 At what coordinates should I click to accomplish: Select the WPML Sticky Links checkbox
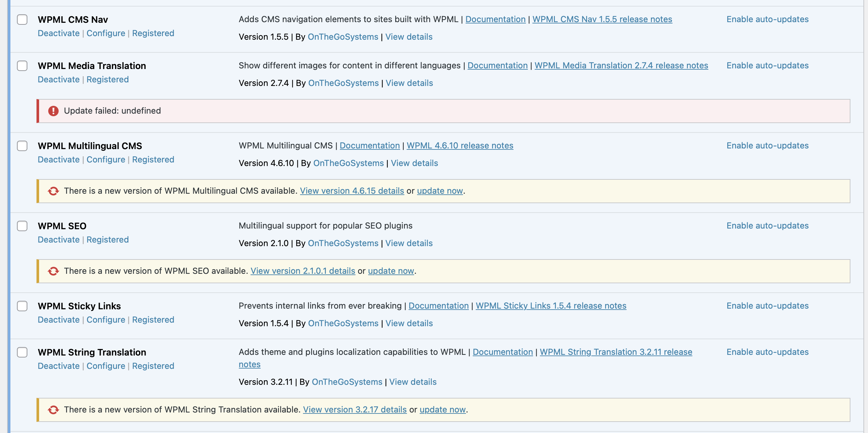point(22,306)
